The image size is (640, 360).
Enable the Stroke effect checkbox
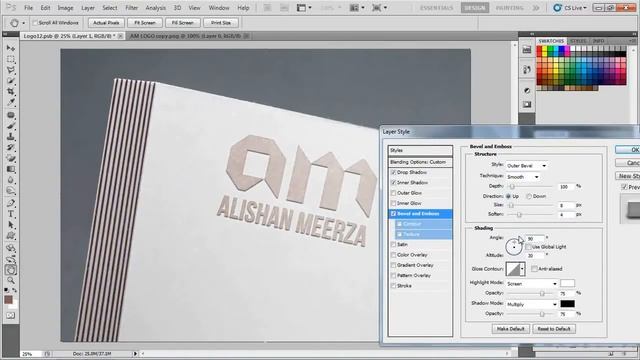pos(393,286)
